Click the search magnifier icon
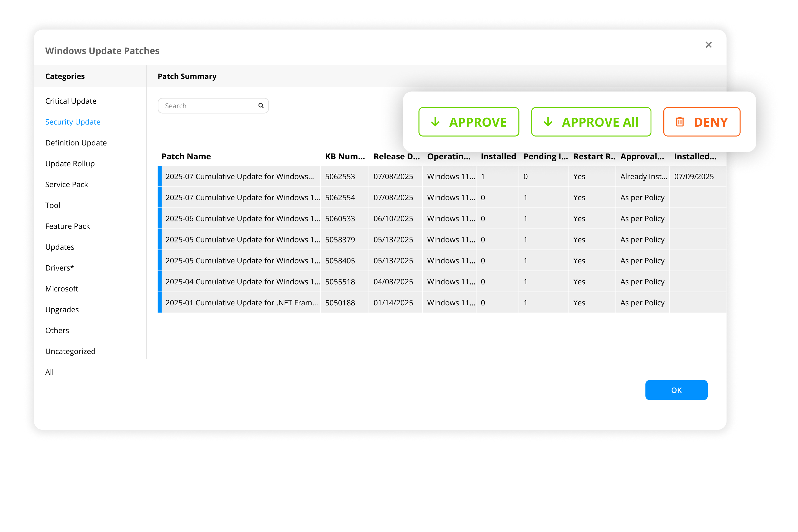 [x=260, y=106]
